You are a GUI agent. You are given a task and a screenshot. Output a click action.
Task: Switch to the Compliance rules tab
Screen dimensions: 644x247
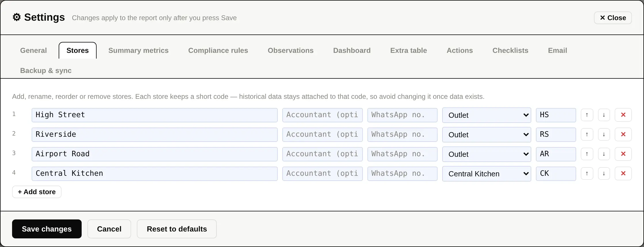coord(218,51)
